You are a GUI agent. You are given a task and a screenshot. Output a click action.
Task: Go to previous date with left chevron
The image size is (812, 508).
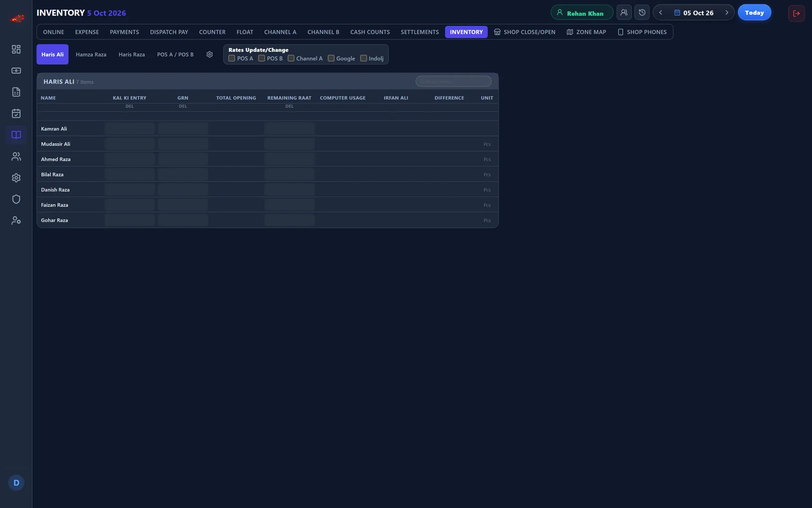[x=661, y=13]
